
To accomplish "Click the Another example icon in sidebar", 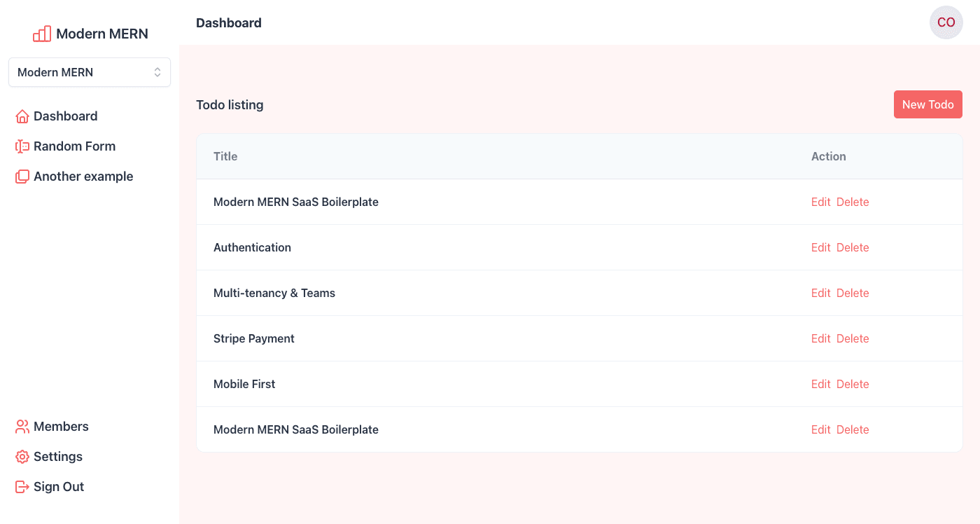I will (22, 176).
